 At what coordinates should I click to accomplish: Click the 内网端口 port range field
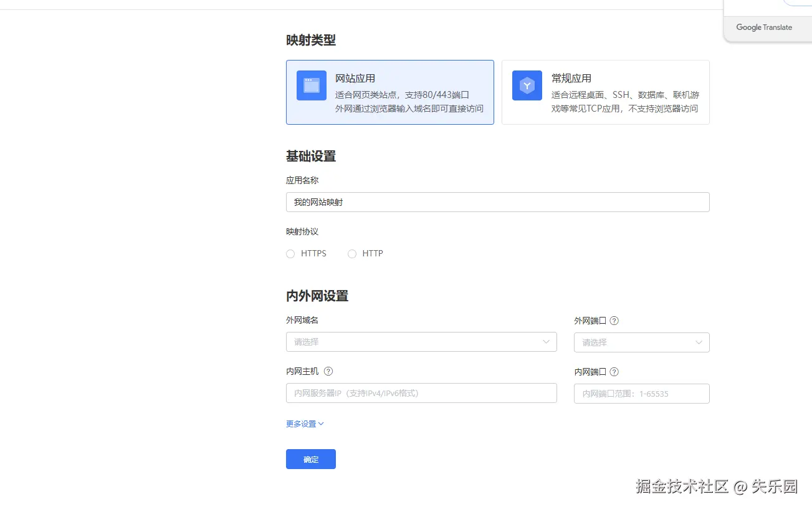click(x=641, y=394)
